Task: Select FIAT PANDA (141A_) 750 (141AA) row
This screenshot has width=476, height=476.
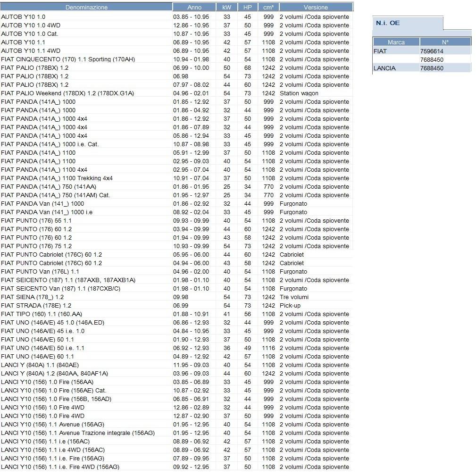Action: [x=177, y=187]
